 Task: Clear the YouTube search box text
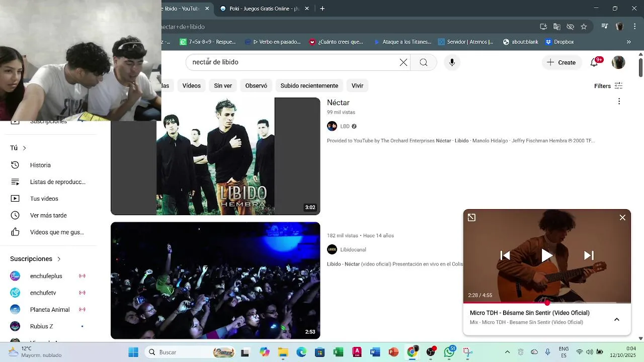pos(404,62)
